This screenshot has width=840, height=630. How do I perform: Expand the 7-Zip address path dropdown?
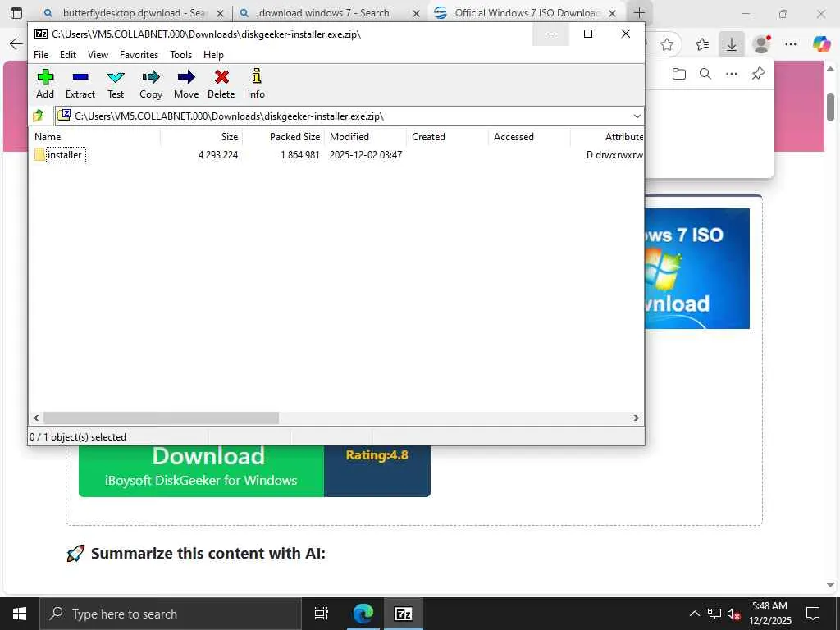[x=637, y=116]
